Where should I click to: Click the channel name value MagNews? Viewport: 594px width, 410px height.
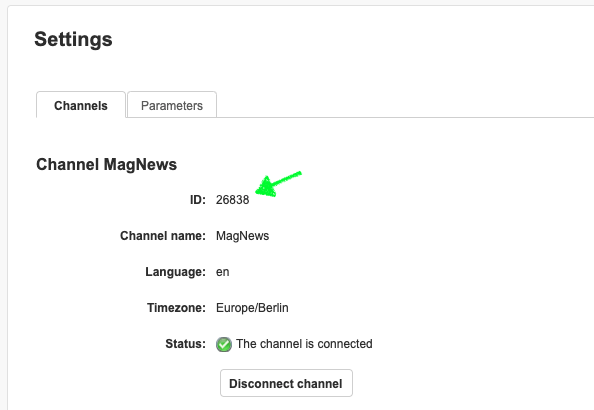pos(242,236)
